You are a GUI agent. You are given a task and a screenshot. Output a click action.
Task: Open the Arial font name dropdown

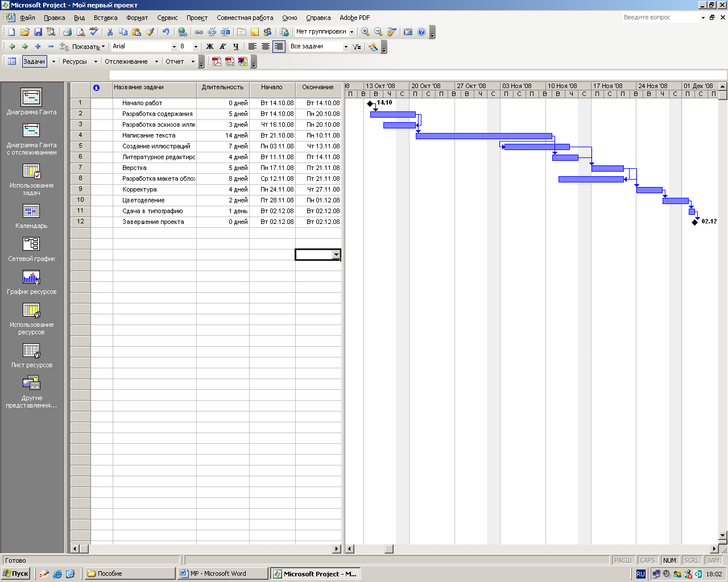(x=174, y=47)
